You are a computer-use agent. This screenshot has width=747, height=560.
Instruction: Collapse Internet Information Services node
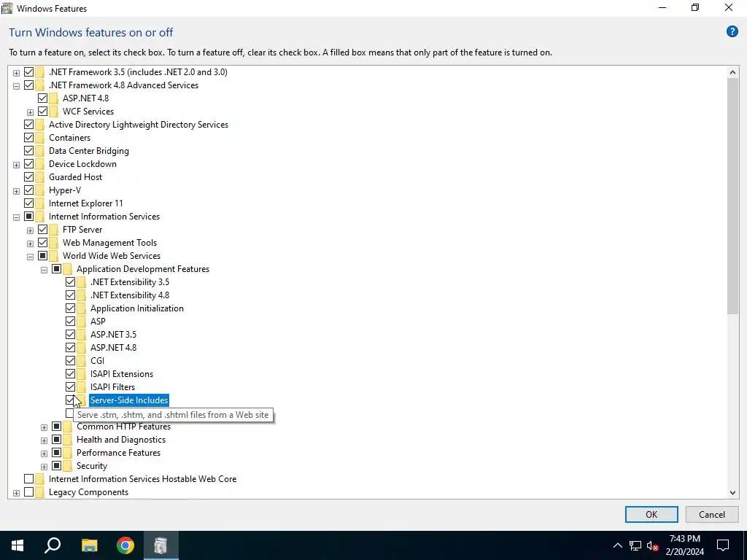click(x=16, y=217)
